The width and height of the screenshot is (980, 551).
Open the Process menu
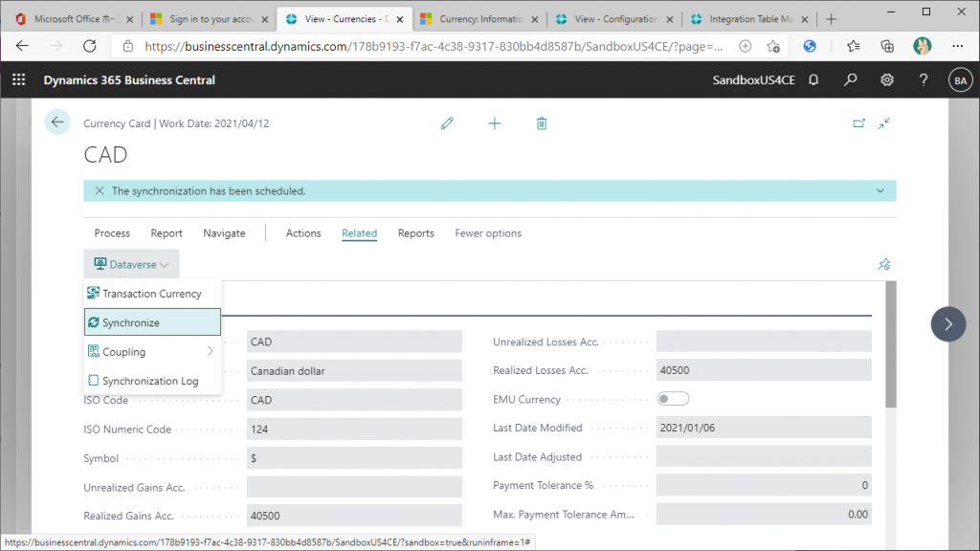(x=113, y=233)
